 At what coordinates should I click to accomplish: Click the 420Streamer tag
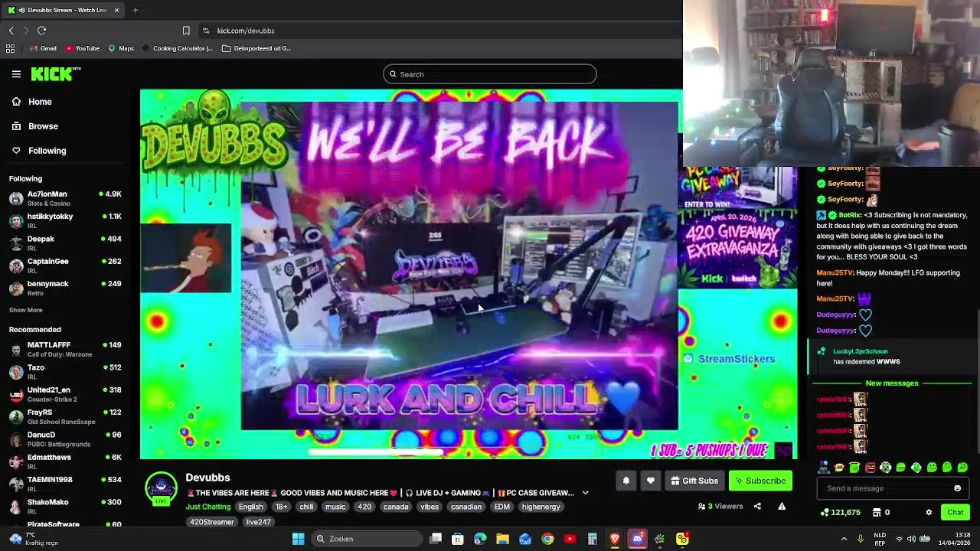coord(211,522)
